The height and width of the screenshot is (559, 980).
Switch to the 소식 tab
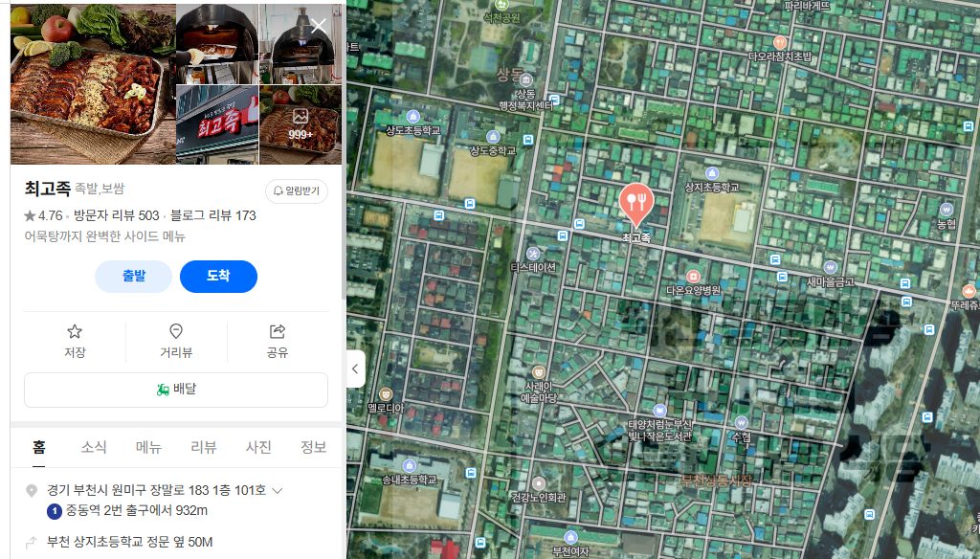[94, 447]
